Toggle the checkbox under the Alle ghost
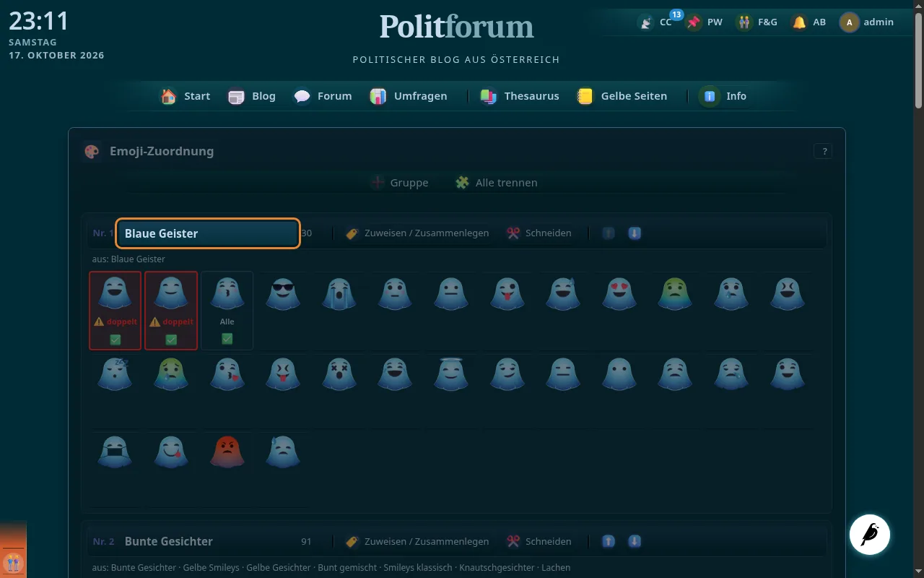This screenshot has width=924, height=578. coord(227,339)
